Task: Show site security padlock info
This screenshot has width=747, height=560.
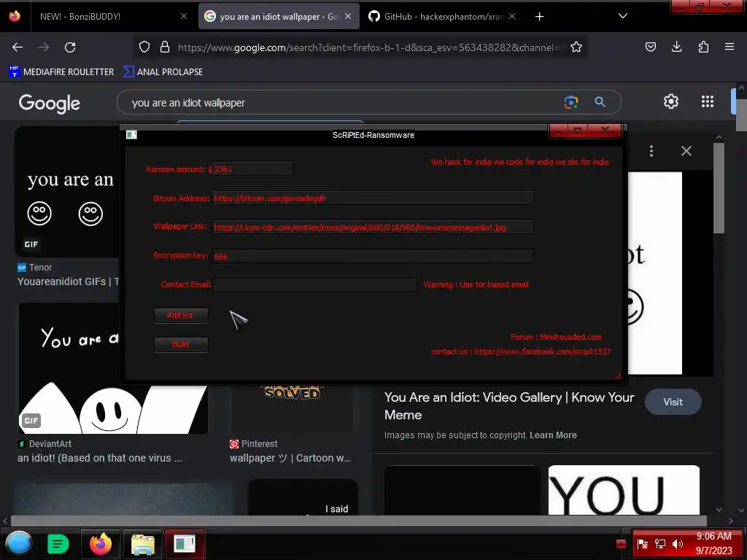Action: pyautogui.click(x=165, y=47)
